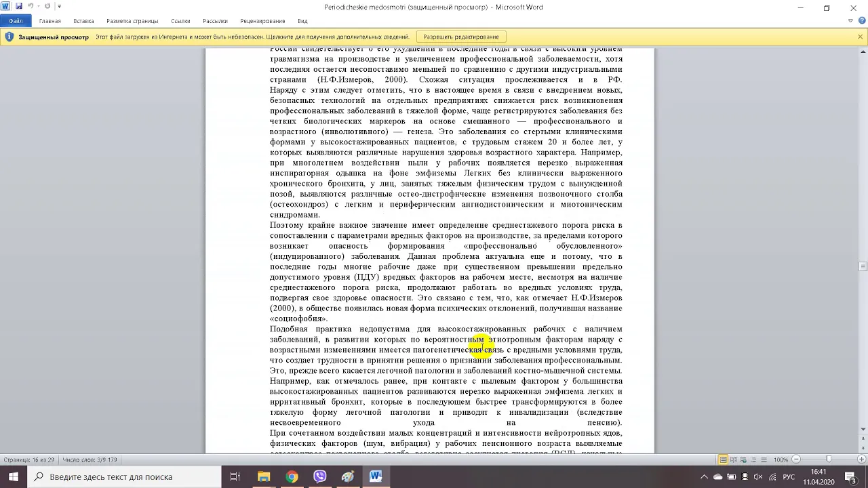Viewport: 868px width, 488px height.
Task: Open the Undo history dropdown arrow
Action: [37, 7]
